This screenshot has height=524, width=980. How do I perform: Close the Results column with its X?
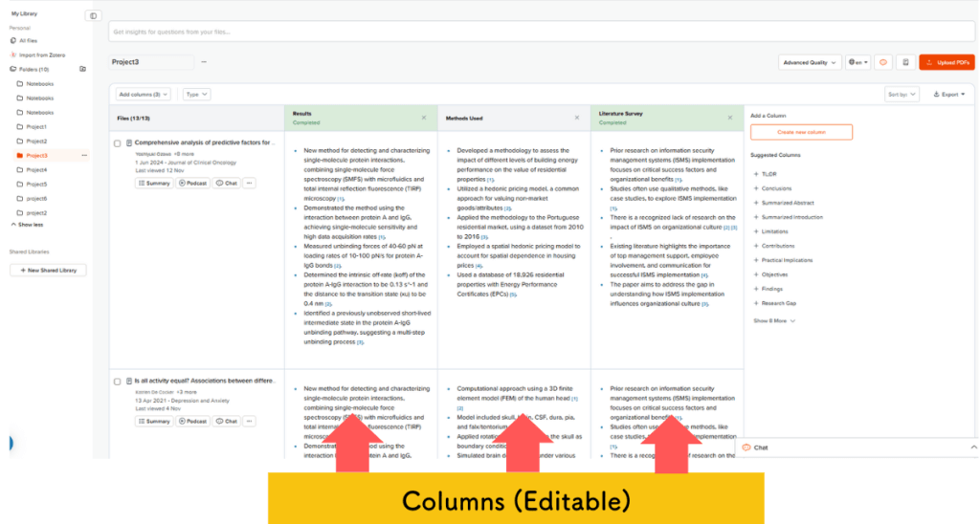[x=424, y=118]
